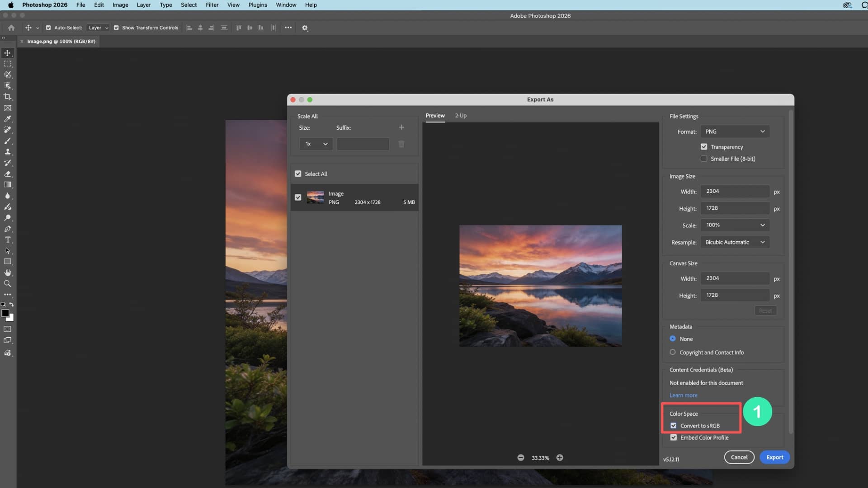868x488 pixels.
Task: Select the Zoom tool in toolbox
Action: pyautogui.click(x=8, y=284)
